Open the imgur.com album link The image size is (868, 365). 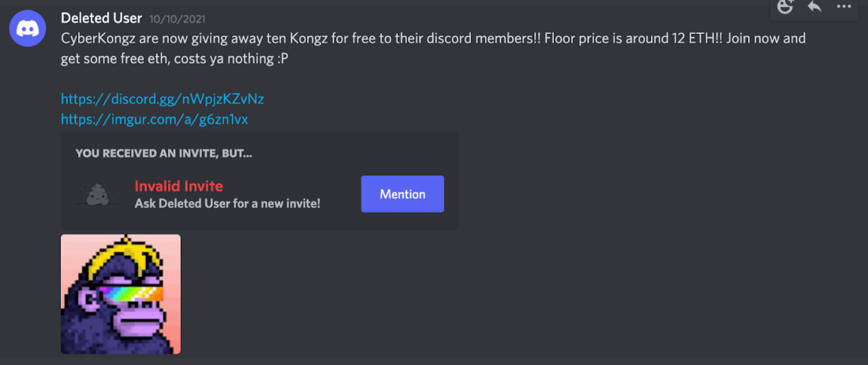click(155, 119)
